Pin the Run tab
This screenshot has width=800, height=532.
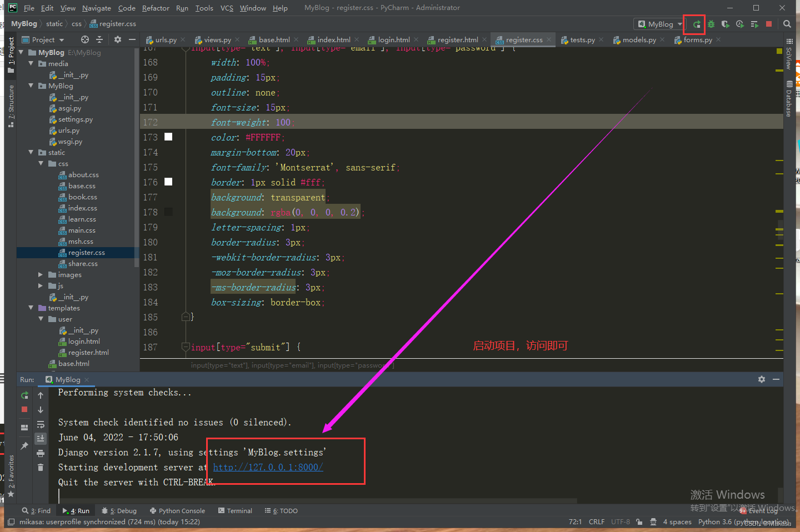pyautogui.click(x=24, y=446)
